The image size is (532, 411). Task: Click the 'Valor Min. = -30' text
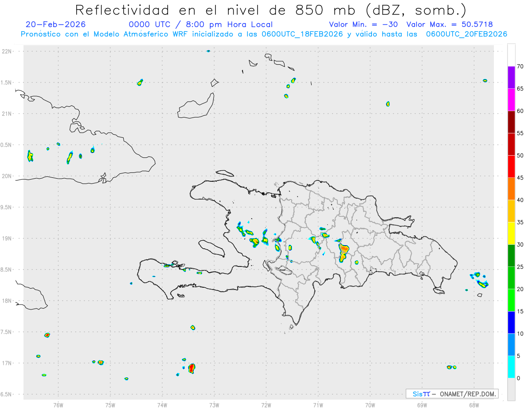pyautogui.click(x=364, y=24)
